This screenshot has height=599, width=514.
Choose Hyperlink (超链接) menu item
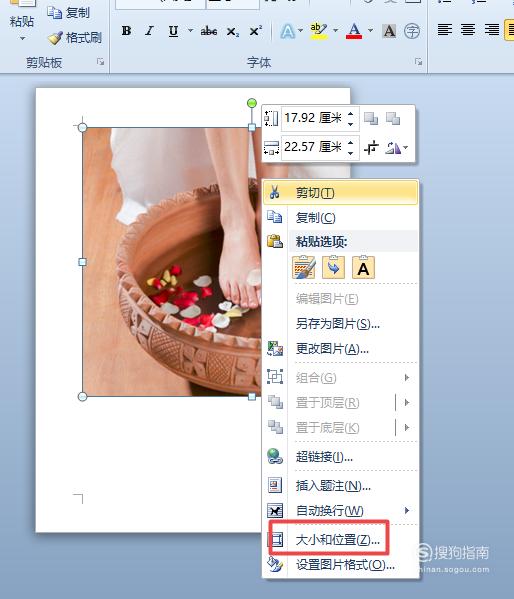pos(341,457)
